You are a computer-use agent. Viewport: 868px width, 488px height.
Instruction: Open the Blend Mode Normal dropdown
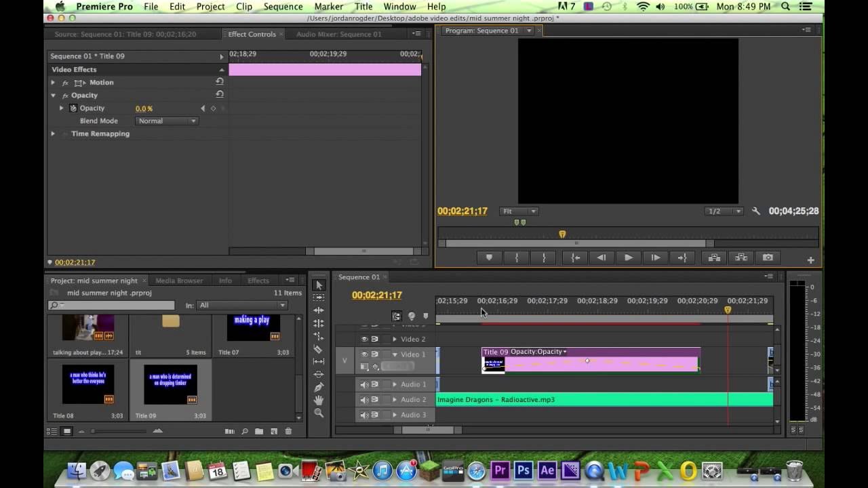point(166,121)
